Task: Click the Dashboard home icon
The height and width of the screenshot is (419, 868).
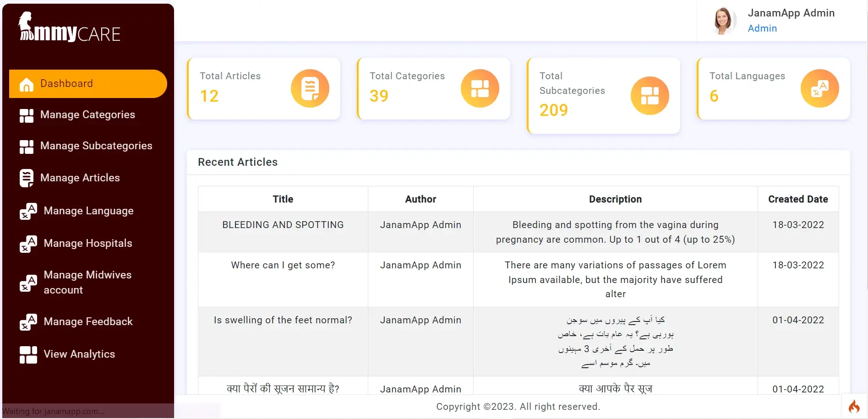Action: [x=27, y=84]
